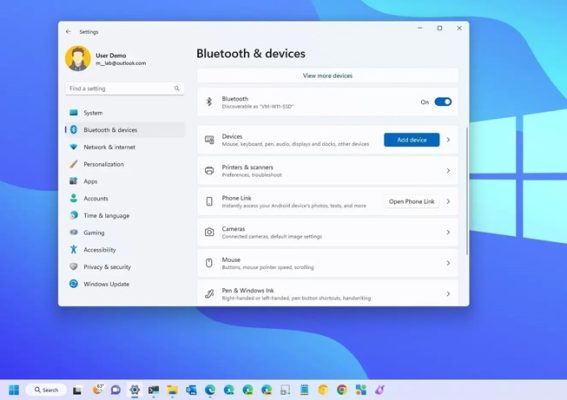The width and height of the screenshot is (567, 400).
Task: Open Mouse settings via its mouse icon
Action: pyautogui.click(x=209, y=263)
